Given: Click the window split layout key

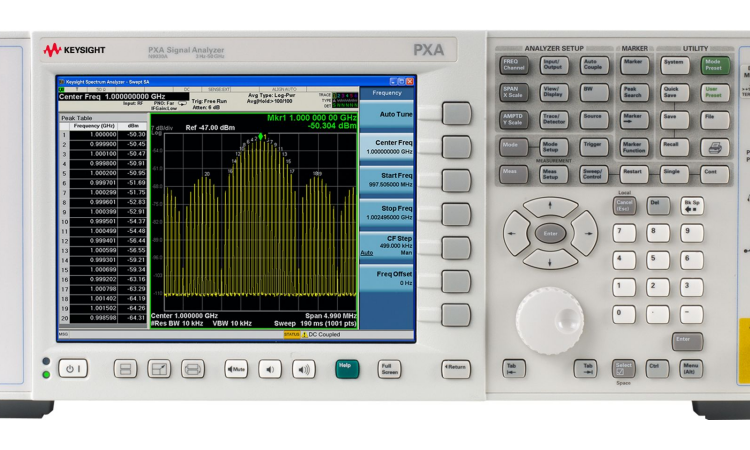Looking at the screenshot, I should (x=125, y=369).
